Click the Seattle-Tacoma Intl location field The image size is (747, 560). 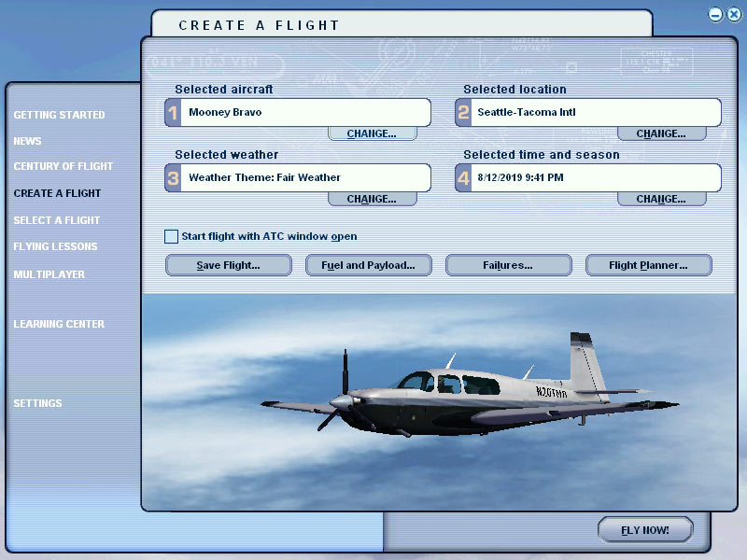pyautogui.click(x=588, y=112)
